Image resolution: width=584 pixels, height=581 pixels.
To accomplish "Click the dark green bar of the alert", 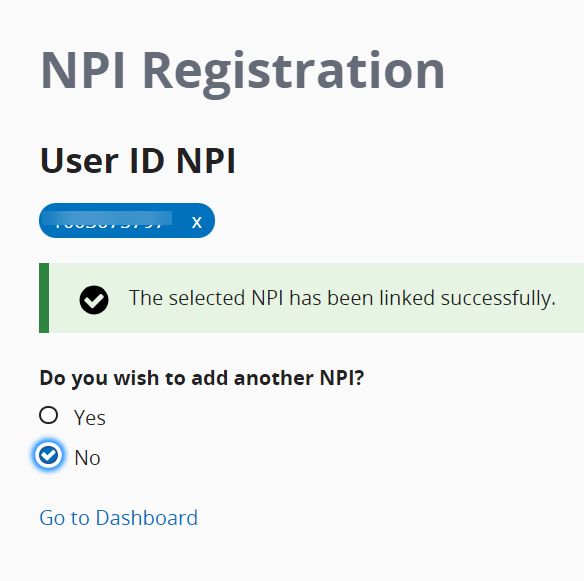I will point(44,298).
